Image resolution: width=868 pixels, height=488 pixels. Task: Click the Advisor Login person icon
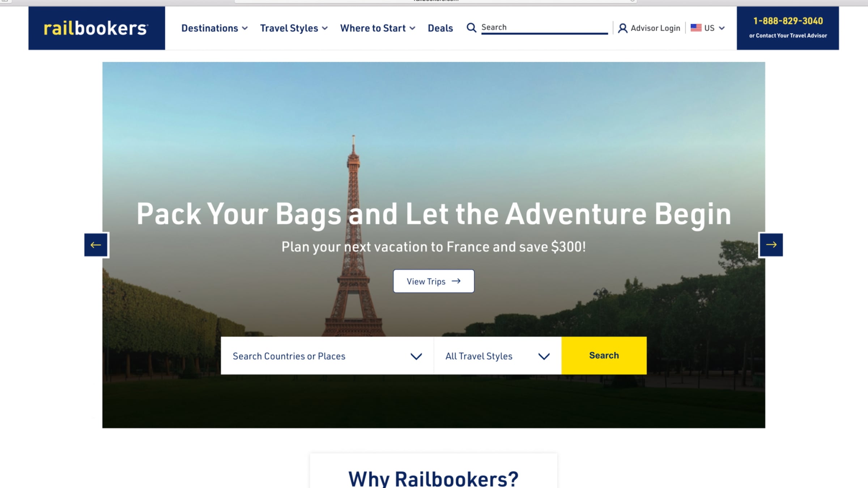pos(622,28)
